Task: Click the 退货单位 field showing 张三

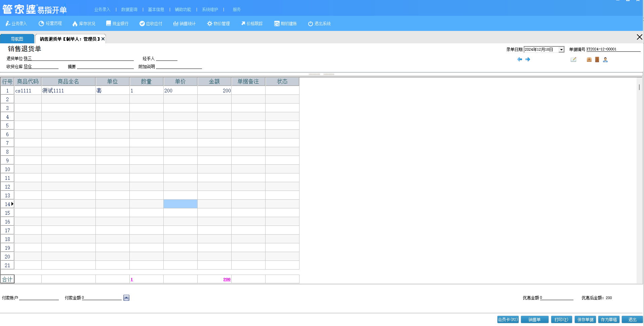Action: (x=78, y=58)
